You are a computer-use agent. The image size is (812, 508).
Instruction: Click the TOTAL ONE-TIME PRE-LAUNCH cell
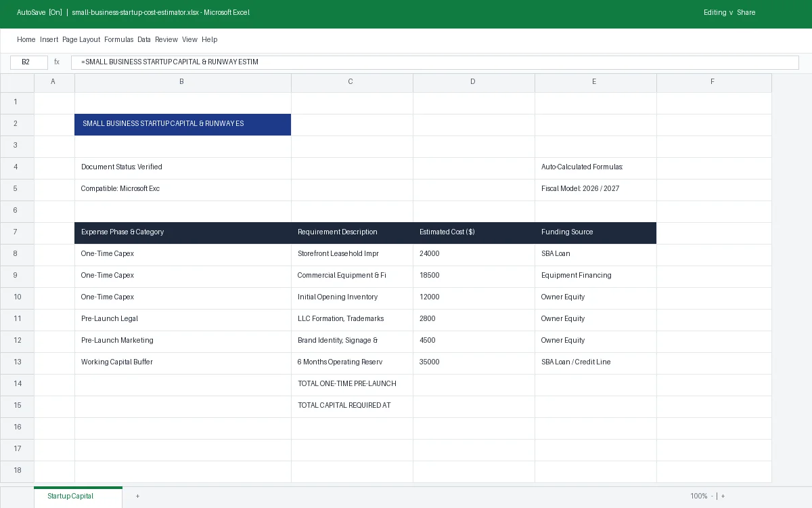[352, 385]
